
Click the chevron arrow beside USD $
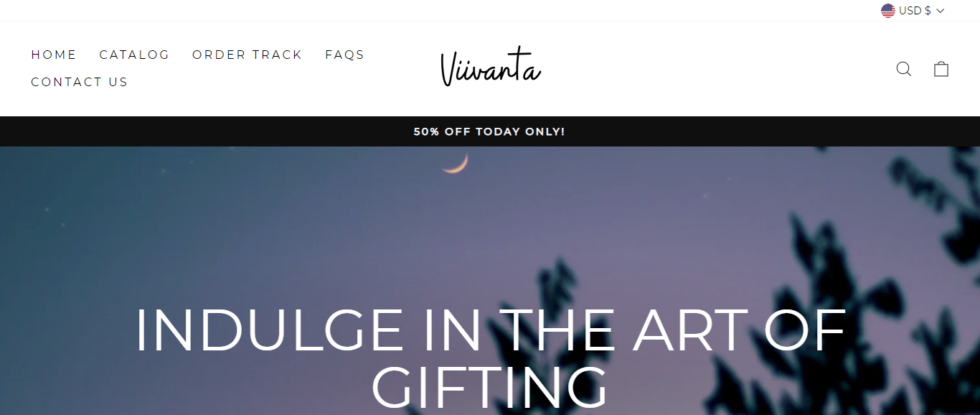point(941,11)
